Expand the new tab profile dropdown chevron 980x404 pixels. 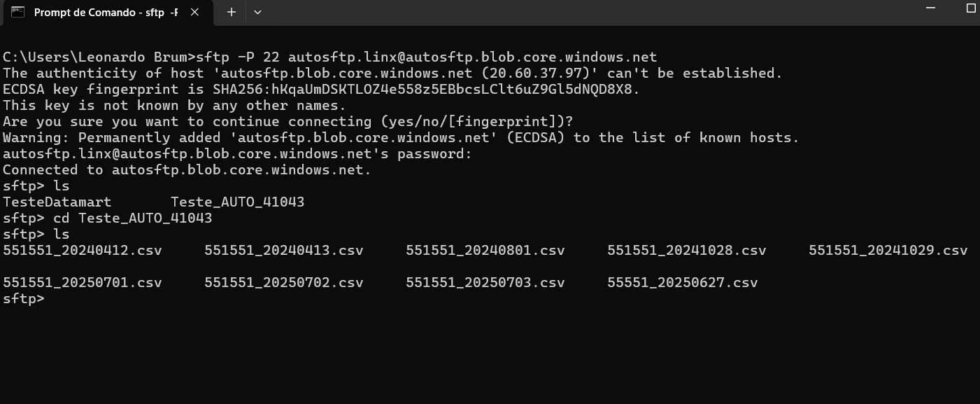point(257,12)
